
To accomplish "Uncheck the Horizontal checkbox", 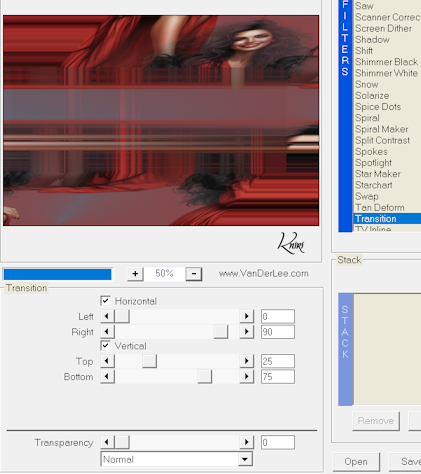I will [x=105, y=301].
